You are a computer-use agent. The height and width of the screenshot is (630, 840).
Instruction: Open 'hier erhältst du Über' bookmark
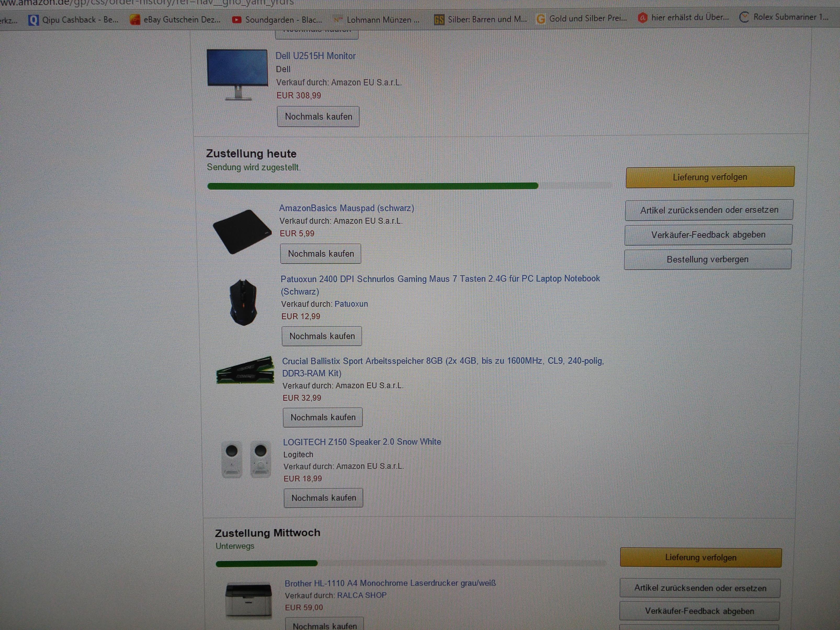pos(683,18)
